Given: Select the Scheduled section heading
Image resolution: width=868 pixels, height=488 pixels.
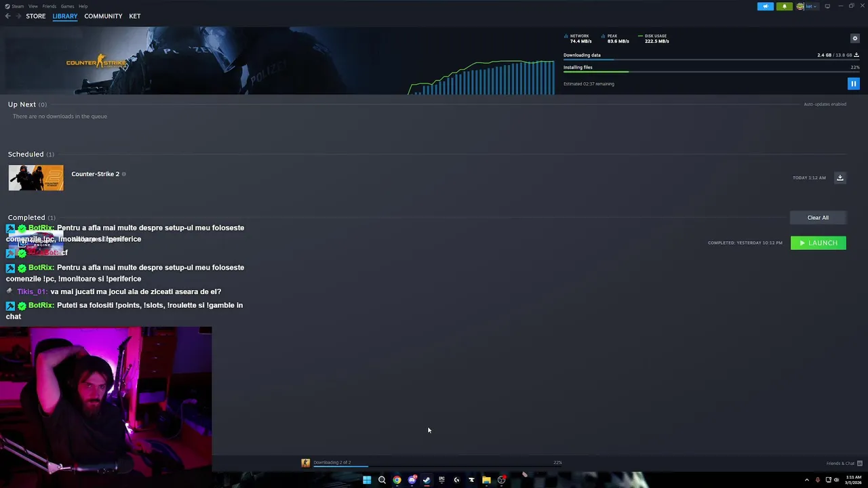Looking at the screenshot, I should click(31, 155).
